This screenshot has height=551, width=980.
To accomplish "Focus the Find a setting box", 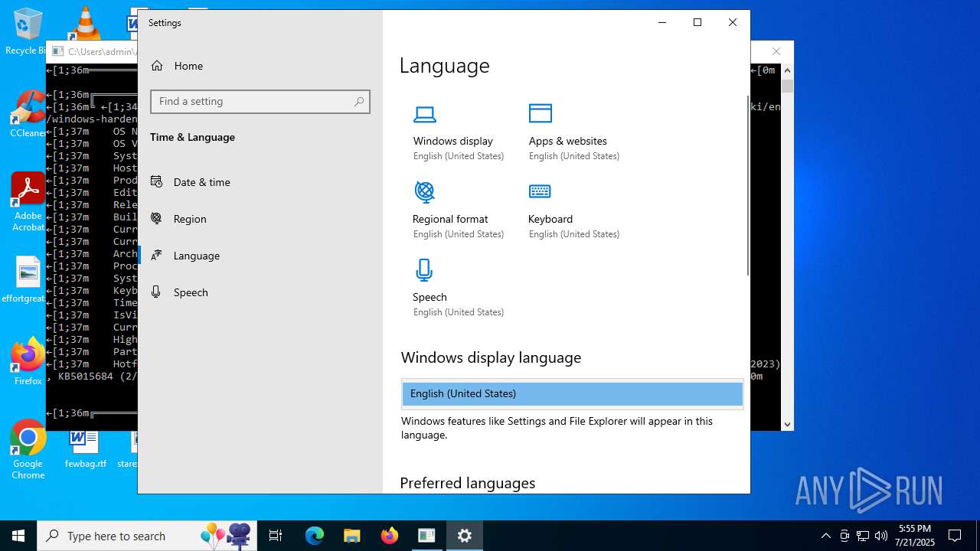I will 260,102.
